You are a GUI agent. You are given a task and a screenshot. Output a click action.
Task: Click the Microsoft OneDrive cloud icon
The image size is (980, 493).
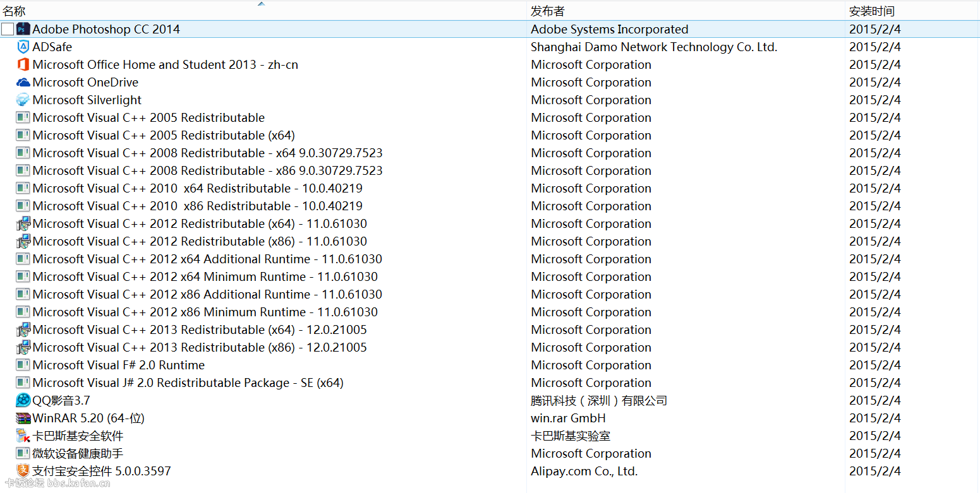[23, 82]
